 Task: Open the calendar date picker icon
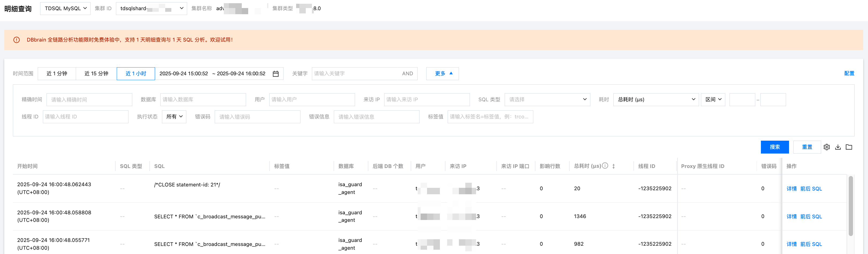(276, 74)
